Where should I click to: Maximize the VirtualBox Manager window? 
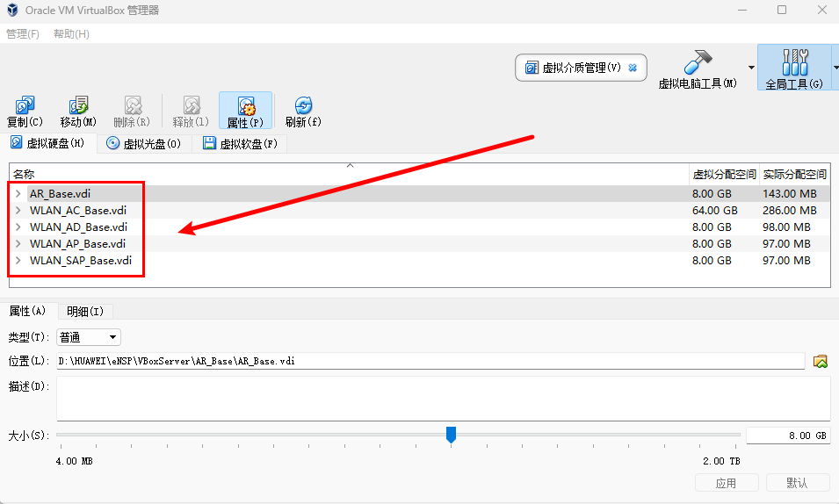pyautogui.click(x=782, y=11)
